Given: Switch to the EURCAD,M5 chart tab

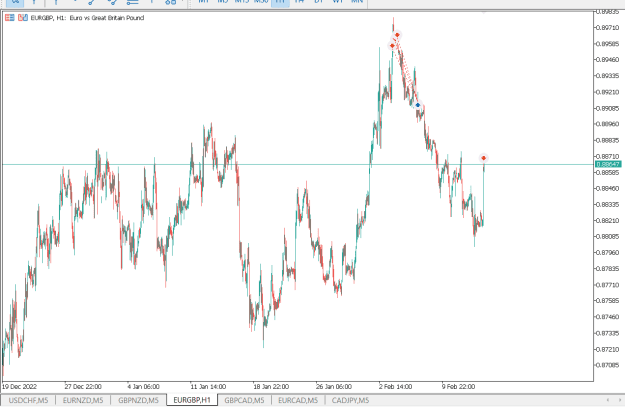Looking at the screenshot, I should [x=298, y=400].
